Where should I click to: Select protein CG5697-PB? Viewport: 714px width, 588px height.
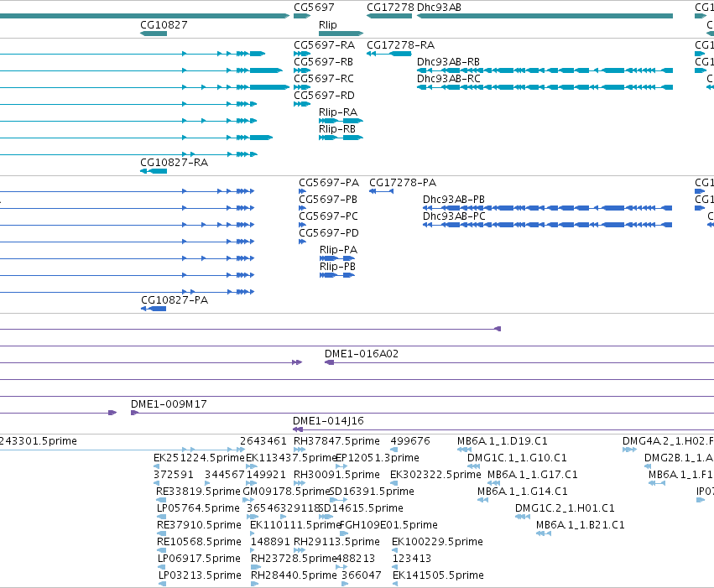328,200
